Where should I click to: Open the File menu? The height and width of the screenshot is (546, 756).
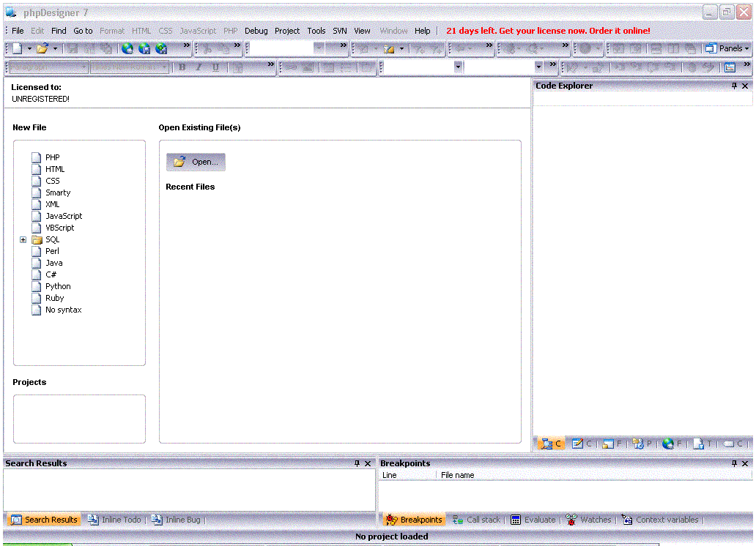click(x=18, y=30)
